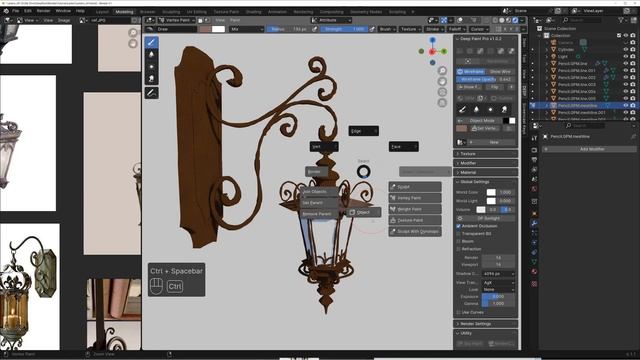Click the brush color swatch in header
This screenshot has height=360, width=640.
click(205, 29)
